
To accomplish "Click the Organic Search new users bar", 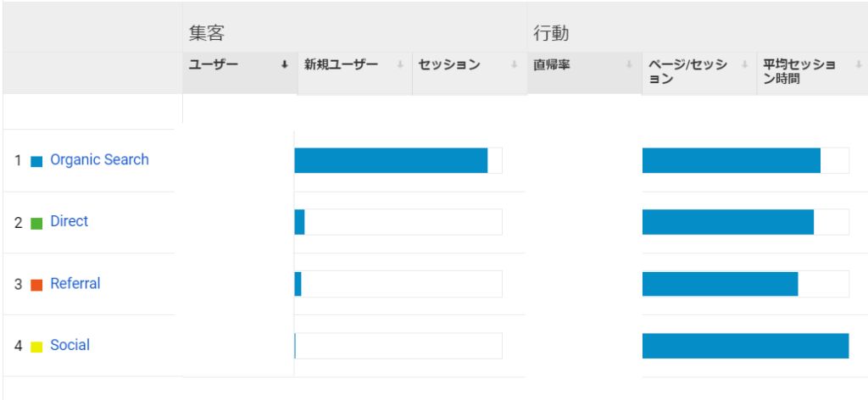I will [x=391, y=160].
